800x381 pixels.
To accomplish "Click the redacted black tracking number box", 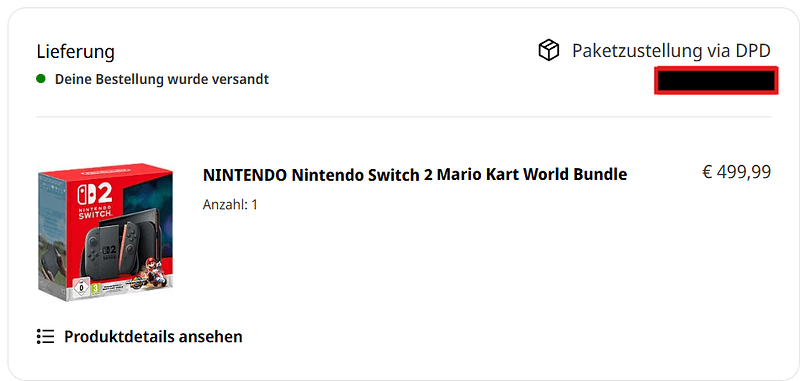I will [x=716, y=81].
